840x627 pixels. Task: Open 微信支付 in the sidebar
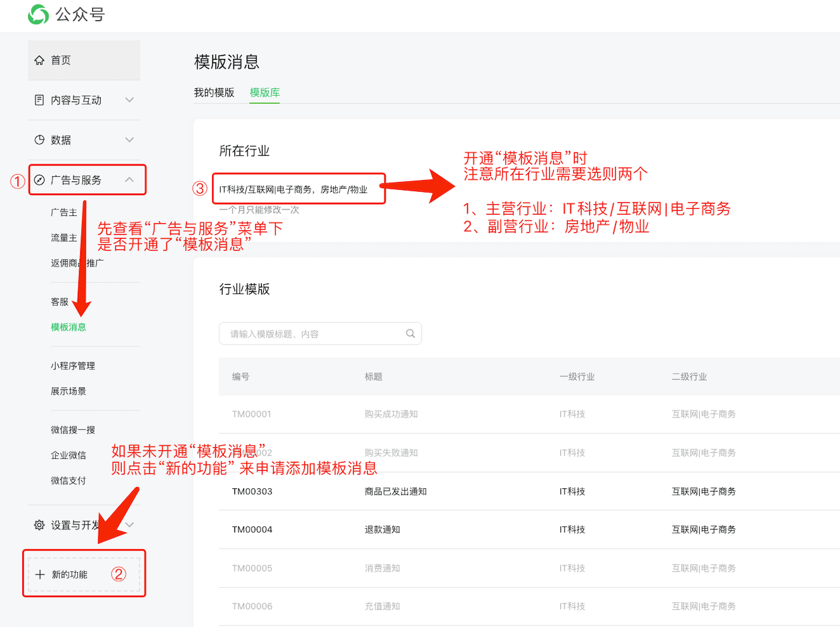(x=69, y=481)
